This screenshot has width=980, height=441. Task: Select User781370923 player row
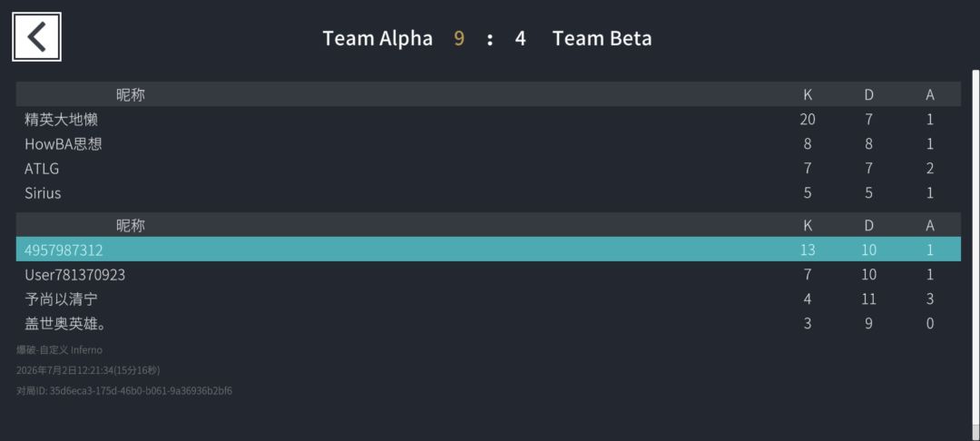[x=488, y=274]
